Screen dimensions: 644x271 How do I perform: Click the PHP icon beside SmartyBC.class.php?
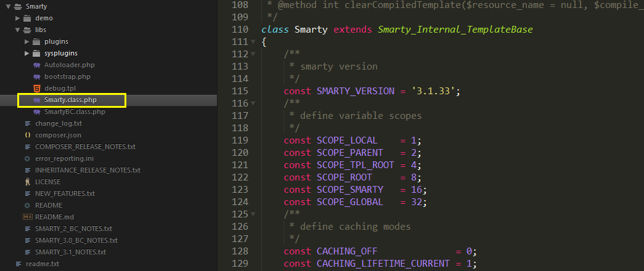tap(37, 111)
